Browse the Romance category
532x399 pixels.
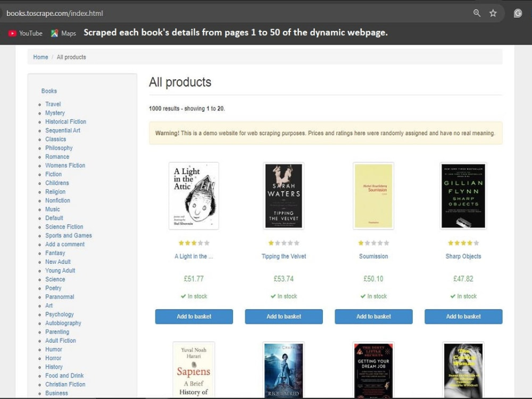click(x=57, y=157)
